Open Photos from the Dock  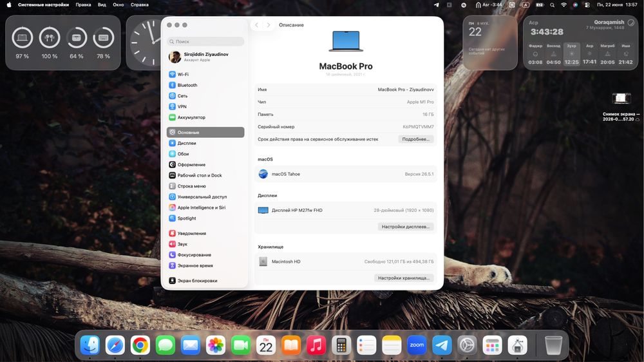pyautogui.click(x=216, y=345)
